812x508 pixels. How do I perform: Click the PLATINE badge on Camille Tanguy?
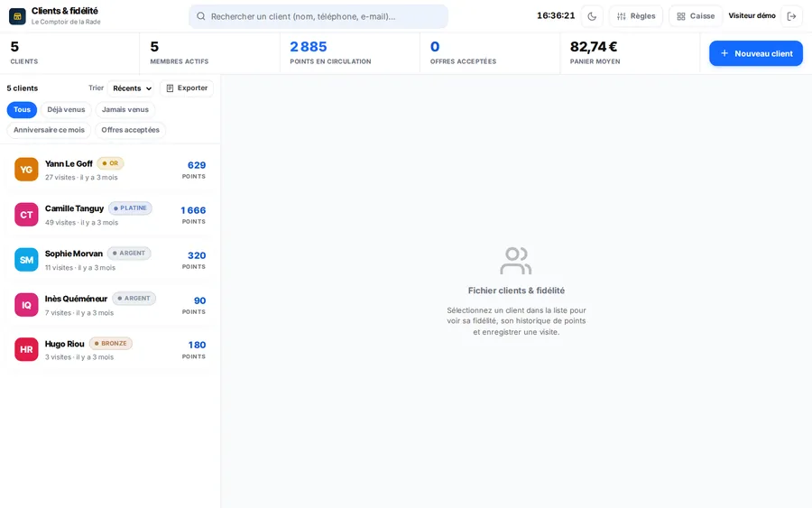tap(130, 208)
